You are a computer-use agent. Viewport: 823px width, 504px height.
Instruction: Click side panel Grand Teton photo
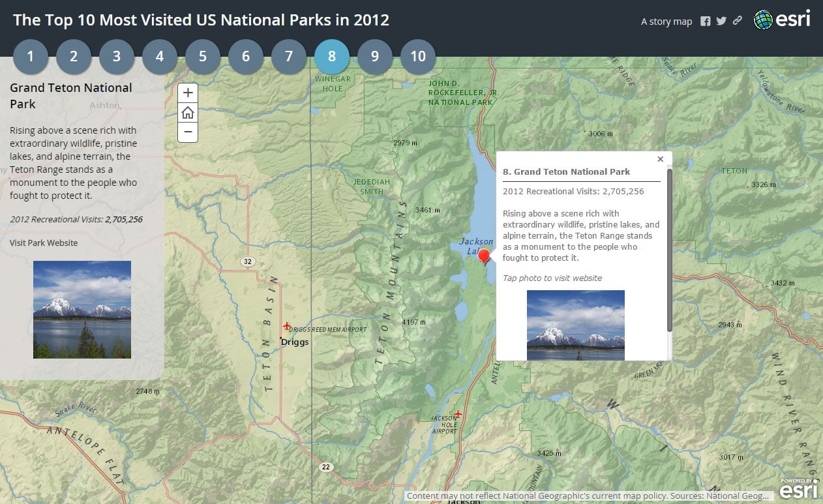click(82, 310)
